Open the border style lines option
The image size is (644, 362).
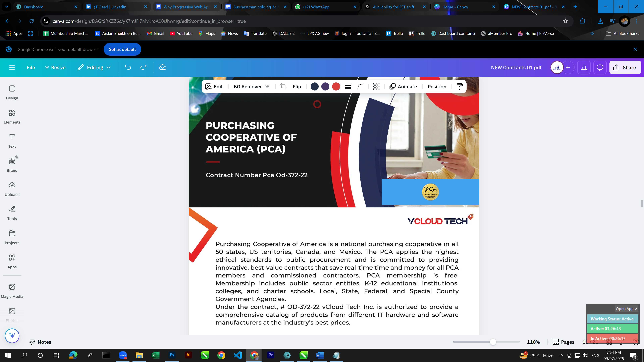click(x=348, y=87)
